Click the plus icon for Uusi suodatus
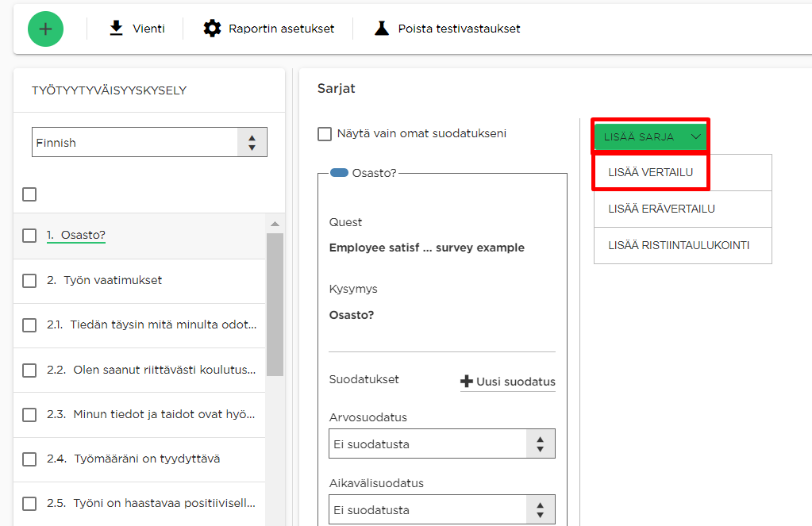 [467, 382]
